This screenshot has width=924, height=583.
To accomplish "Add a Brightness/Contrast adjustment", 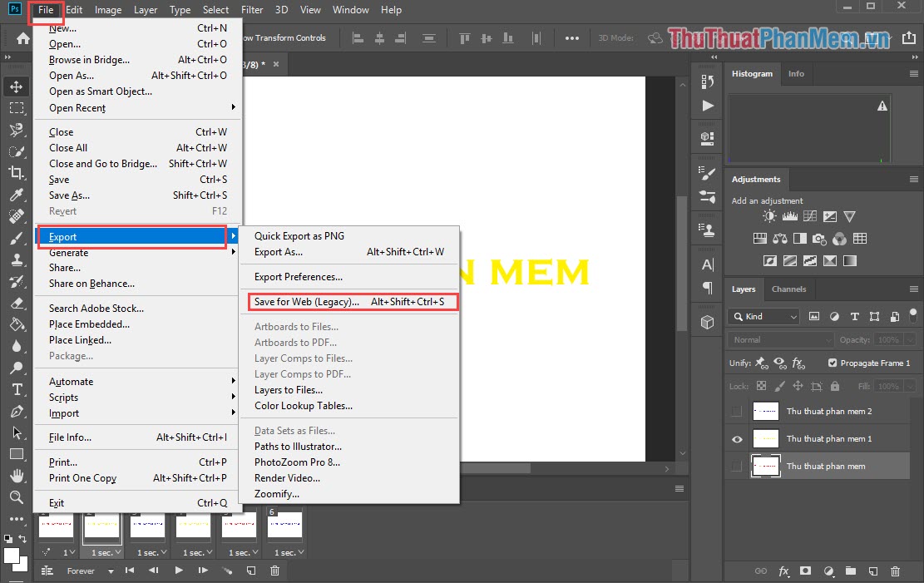I will pyautogui.click(x=769, y=215).
